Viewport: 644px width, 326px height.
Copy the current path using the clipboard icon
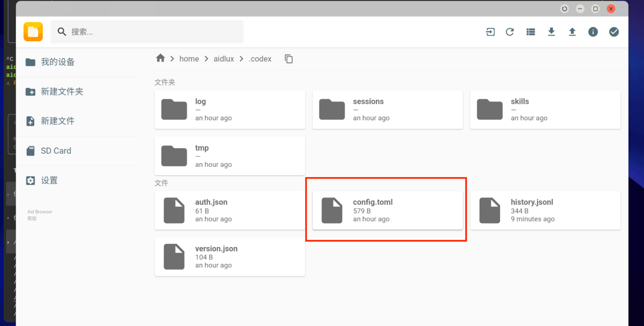click(x=289, y=59)
